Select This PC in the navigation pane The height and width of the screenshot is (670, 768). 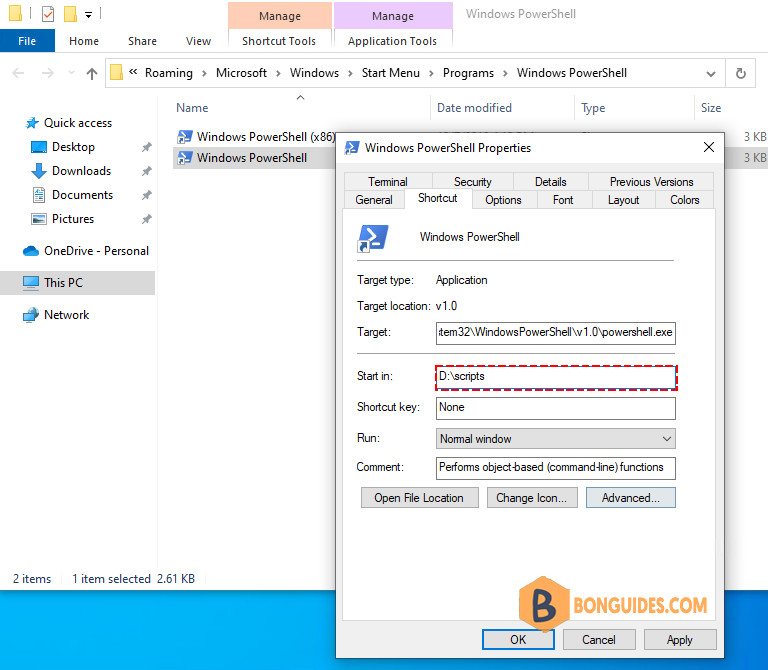(77, 283)
